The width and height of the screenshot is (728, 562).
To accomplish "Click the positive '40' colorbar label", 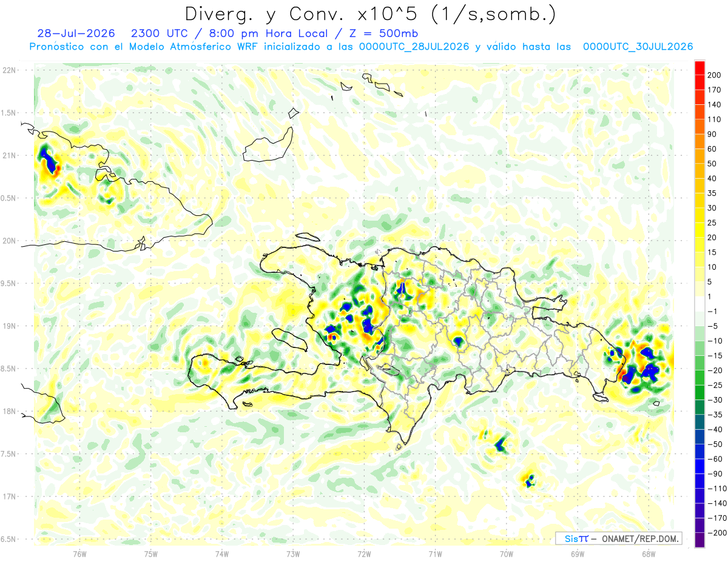I will coord(712,178).
